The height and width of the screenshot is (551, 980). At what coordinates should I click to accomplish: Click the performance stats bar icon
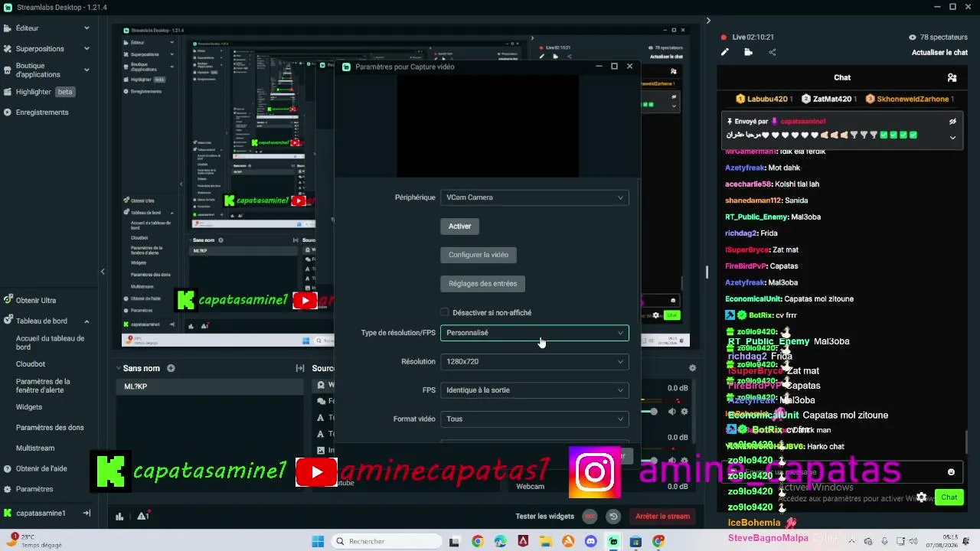coord(119,516)
